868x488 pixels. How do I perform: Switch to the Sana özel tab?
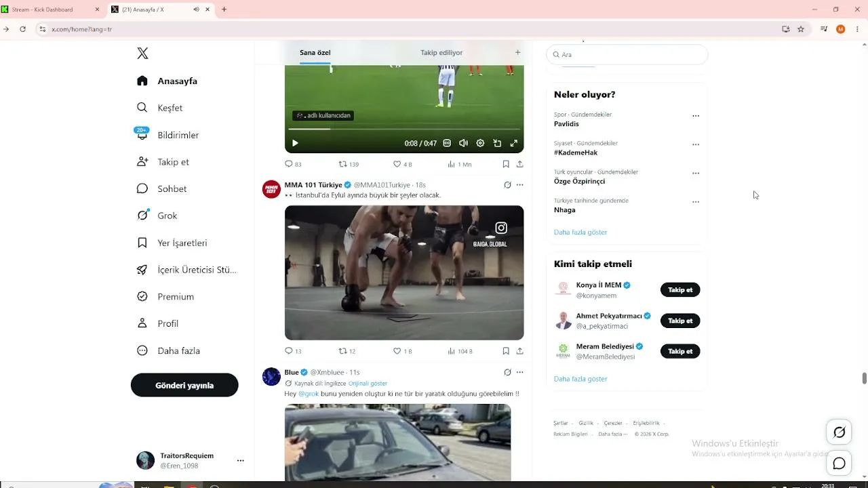point(315,53)
